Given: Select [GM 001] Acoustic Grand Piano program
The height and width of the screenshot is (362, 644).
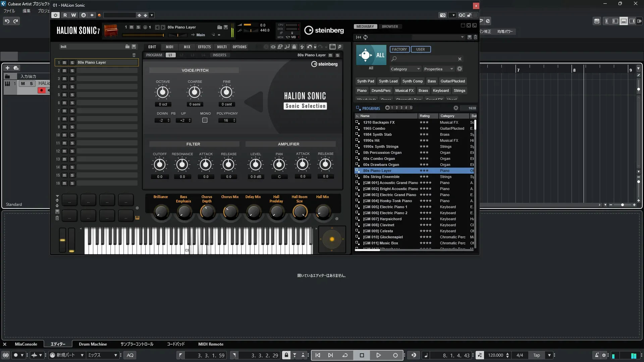Looking at the screenshot, I should pyautogui.click(x=390, y=183).
